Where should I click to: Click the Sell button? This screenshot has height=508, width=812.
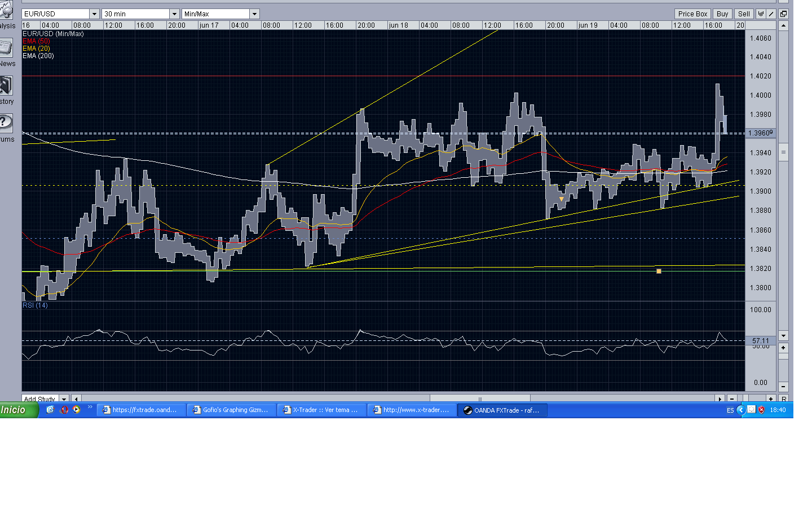(x=744, y=14)
